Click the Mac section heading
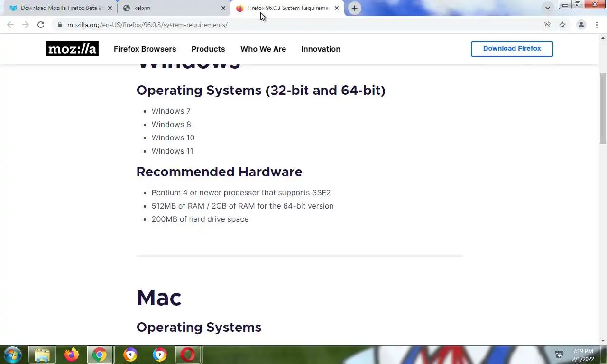This screenshot has width=607, height=364. point(159,298)
